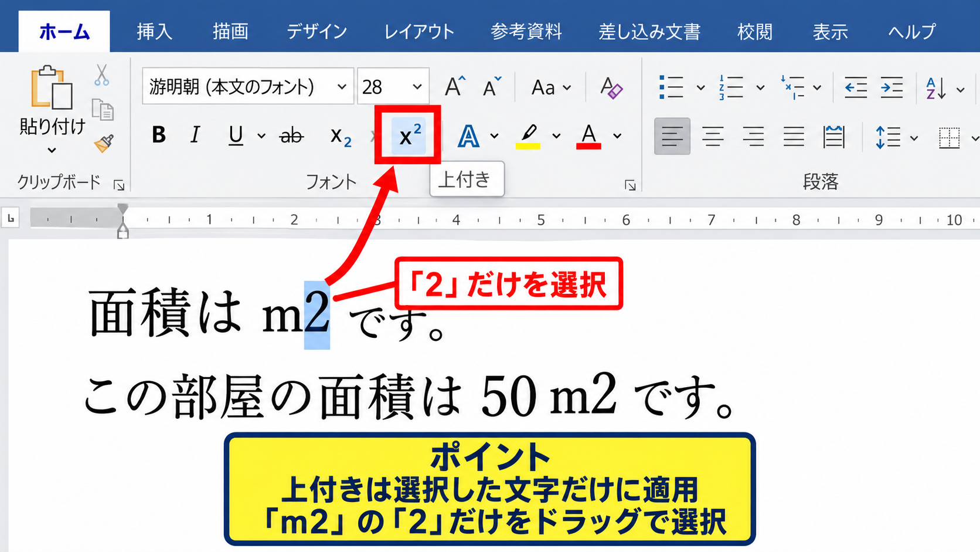This screenshot has width=980, height=552.
Task: Toggle superscript x² formatting
Action: [409, 136]
